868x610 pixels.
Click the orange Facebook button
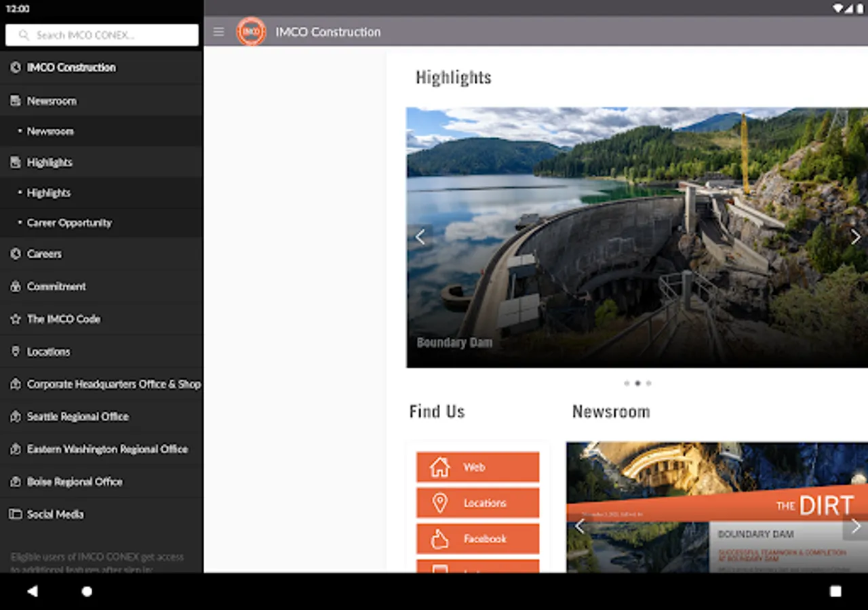pos(478,539)
